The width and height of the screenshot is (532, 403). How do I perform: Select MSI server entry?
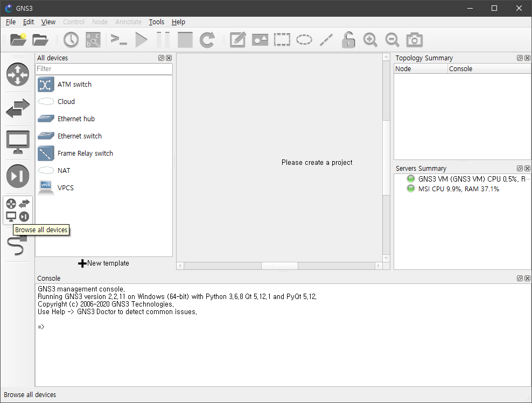pos(453,189)
